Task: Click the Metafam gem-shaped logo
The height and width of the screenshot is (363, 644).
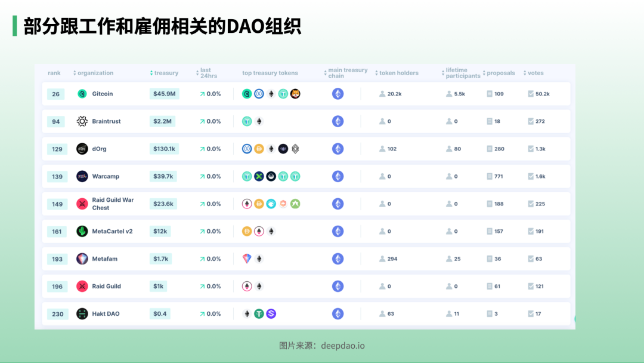Action: [82, 259]
